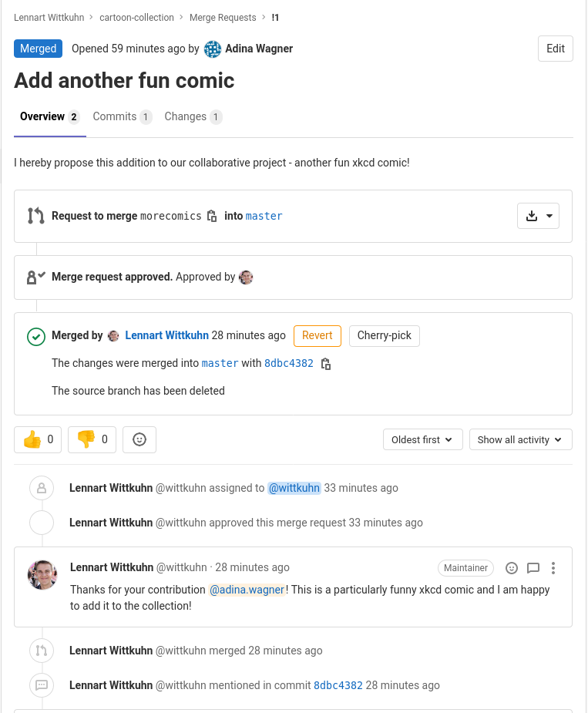Open the master target branch link
This screenshot has width=588, height=713.
(x=264, y=217)
